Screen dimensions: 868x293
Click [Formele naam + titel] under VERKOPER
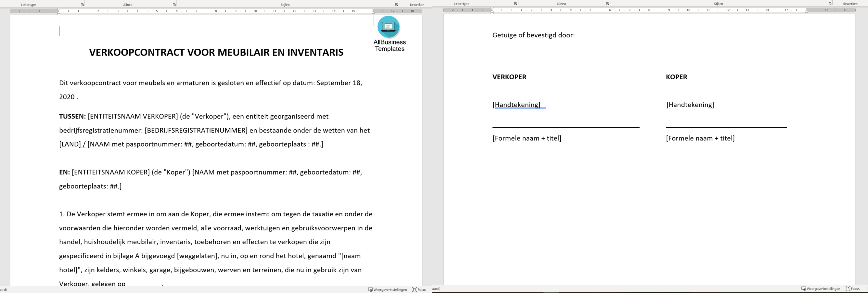[527, 138]
